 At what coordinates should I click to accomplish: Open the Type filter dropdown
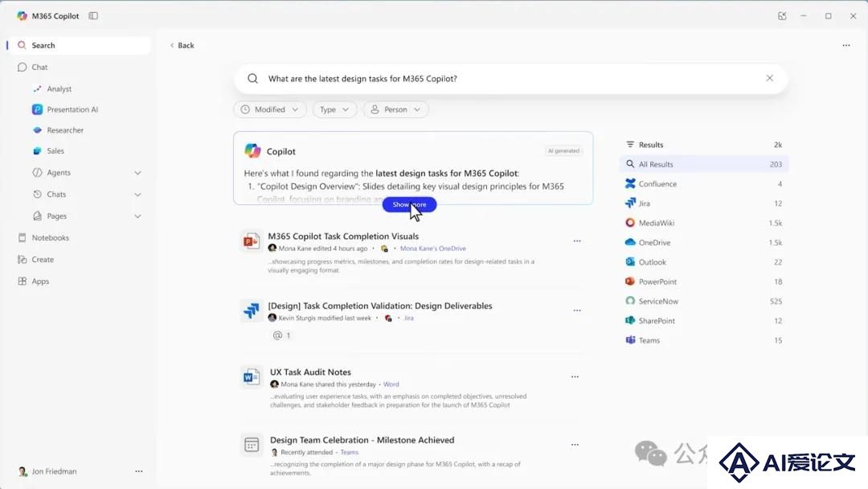[x=334, y=109]
